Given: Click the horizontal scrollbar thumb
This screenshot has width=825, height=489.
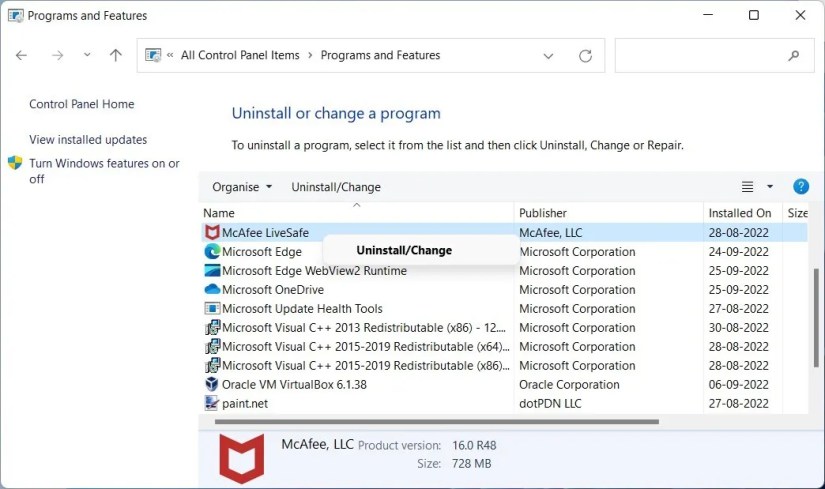Looking at the screenshot, I should 437,422.
